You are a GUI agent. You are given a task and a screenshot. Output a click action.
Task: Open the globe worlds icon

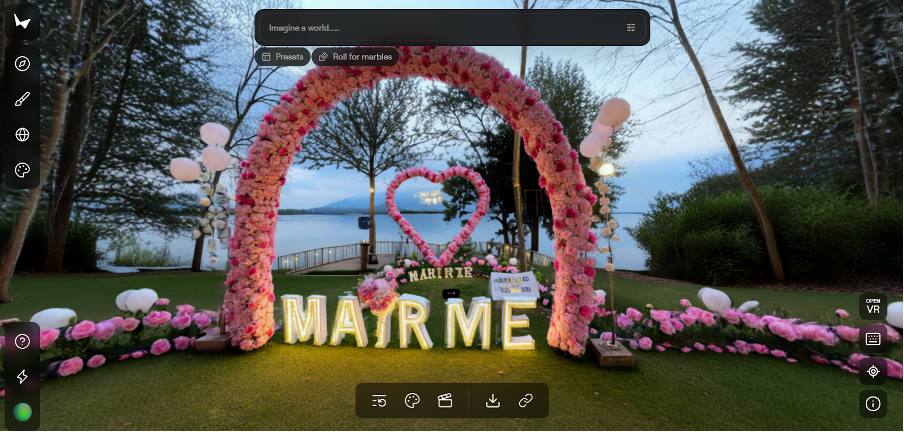22,135
